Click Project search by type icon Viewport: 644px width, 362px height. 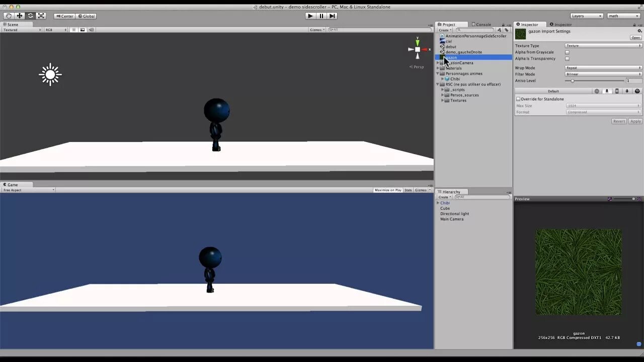coord(500,30)
